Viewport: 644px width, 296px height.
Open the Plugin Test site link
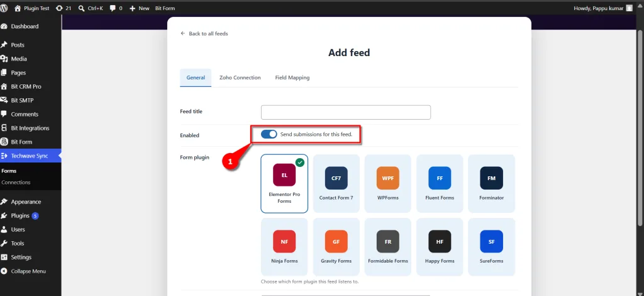click(x=31, y=8)
